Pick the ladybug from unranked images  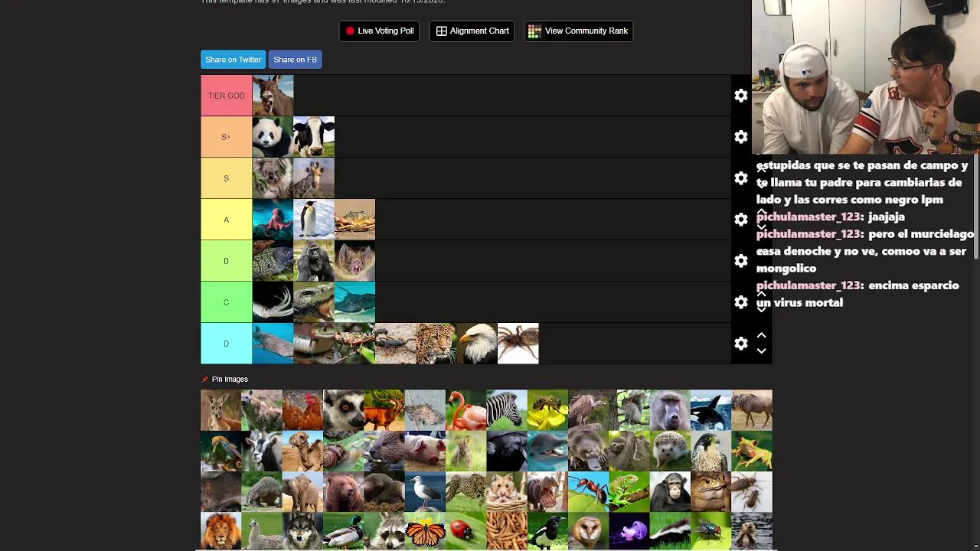coord(465,531)
